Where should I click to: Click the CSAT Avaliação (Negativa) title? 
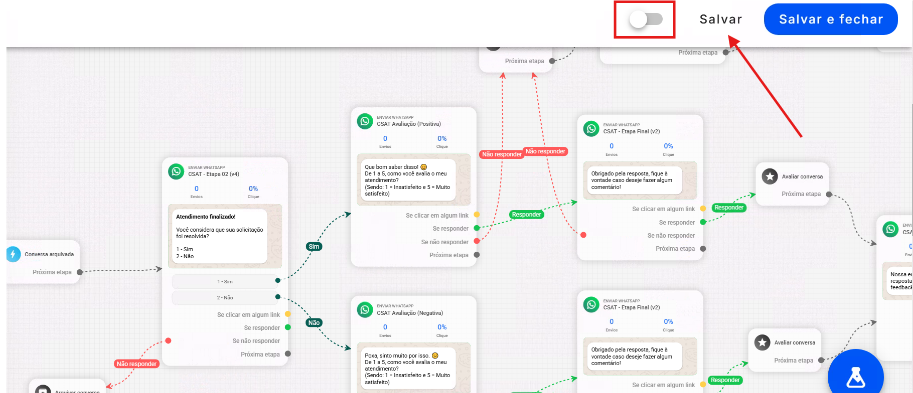[x=410, y=313]
